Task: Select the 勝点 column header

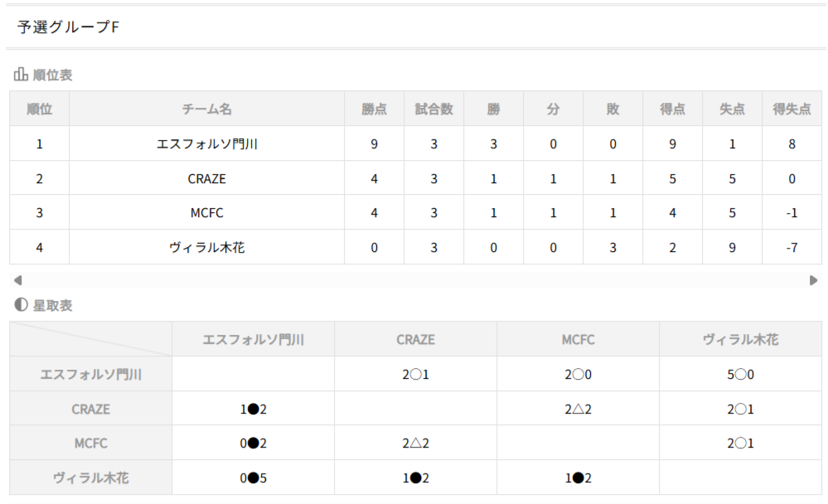Action: (375, 109)
